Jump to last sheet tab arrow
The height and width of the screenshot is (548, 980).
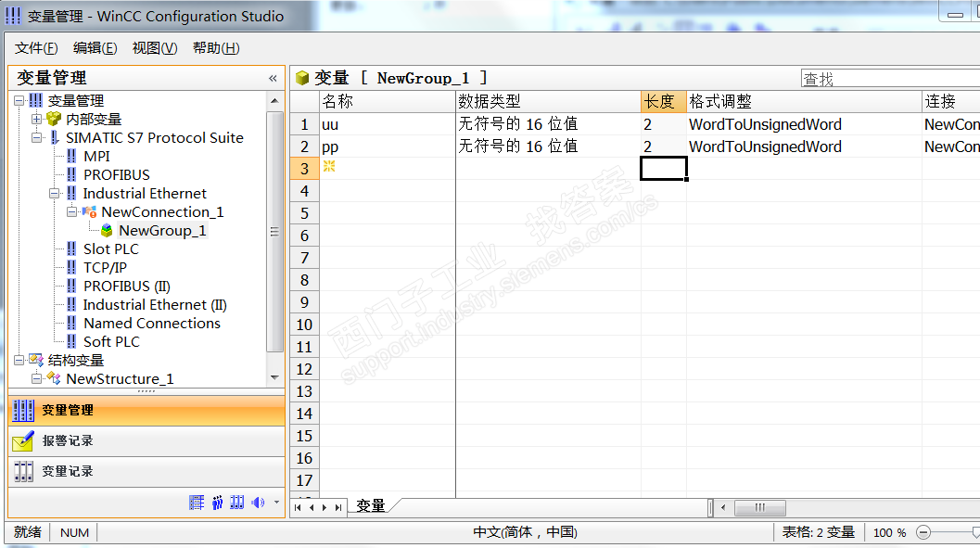tap(338, 507)
